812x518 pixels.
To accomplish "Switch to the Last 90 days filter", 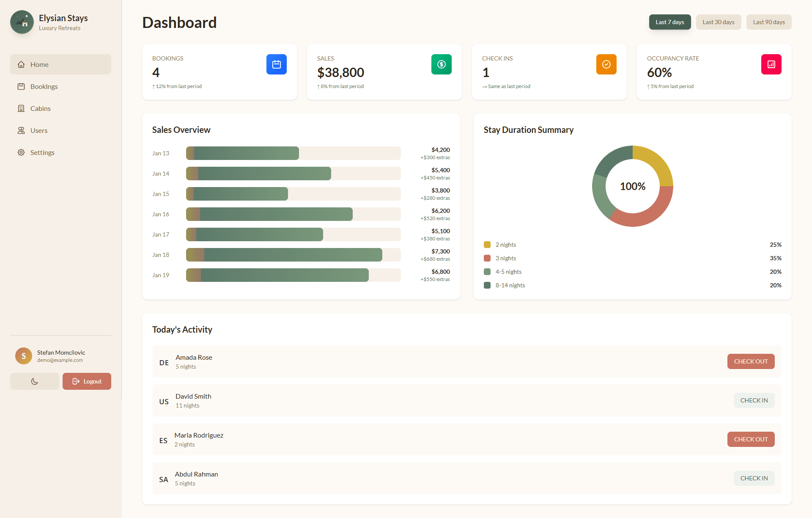I will (768, 22).
